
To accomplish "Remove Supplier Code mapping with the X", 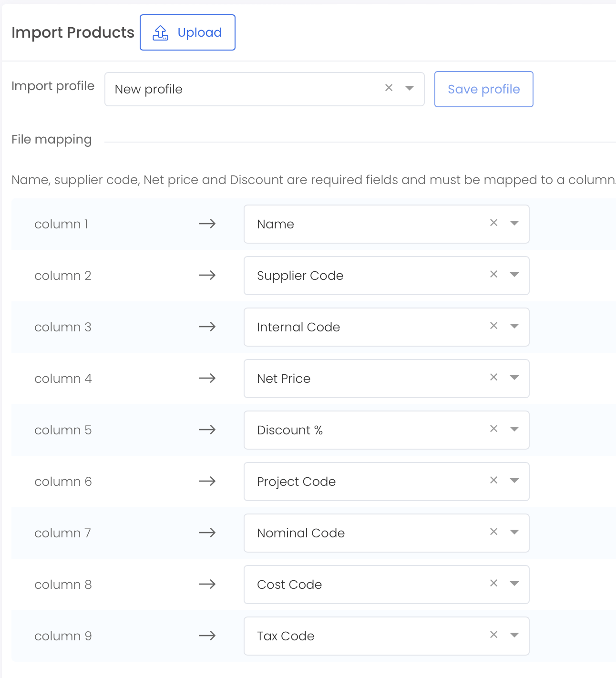I will 494,274.
